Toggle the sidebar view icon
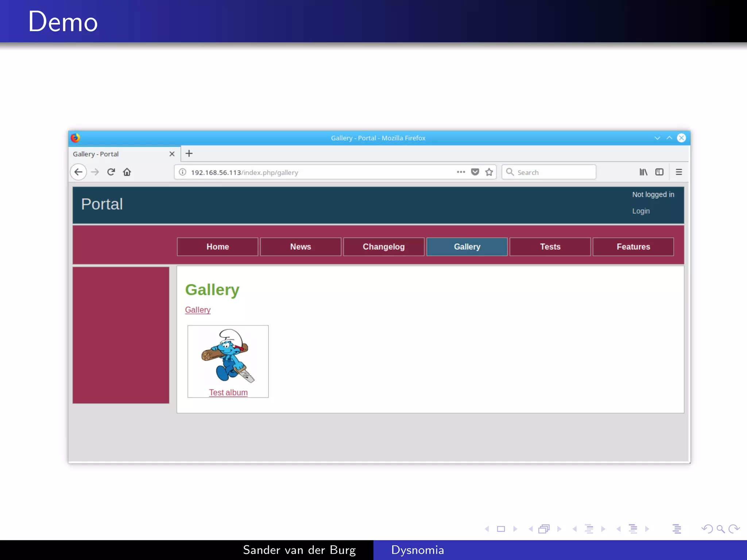This screenshot has width=747, height=560. pos(659,172)
